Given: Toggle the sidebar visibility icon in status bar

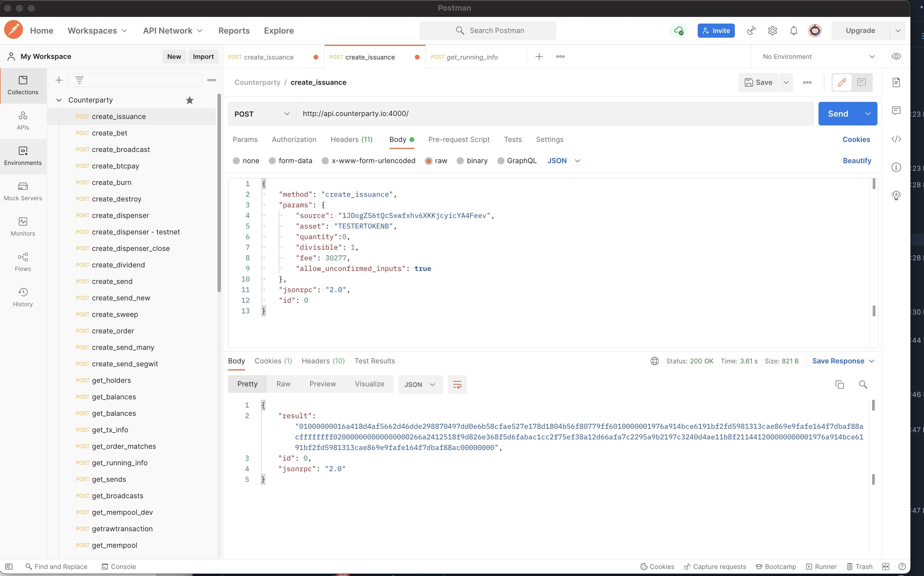Looking at the screenshot, I should pyautogui.click(x=9, y=567).
